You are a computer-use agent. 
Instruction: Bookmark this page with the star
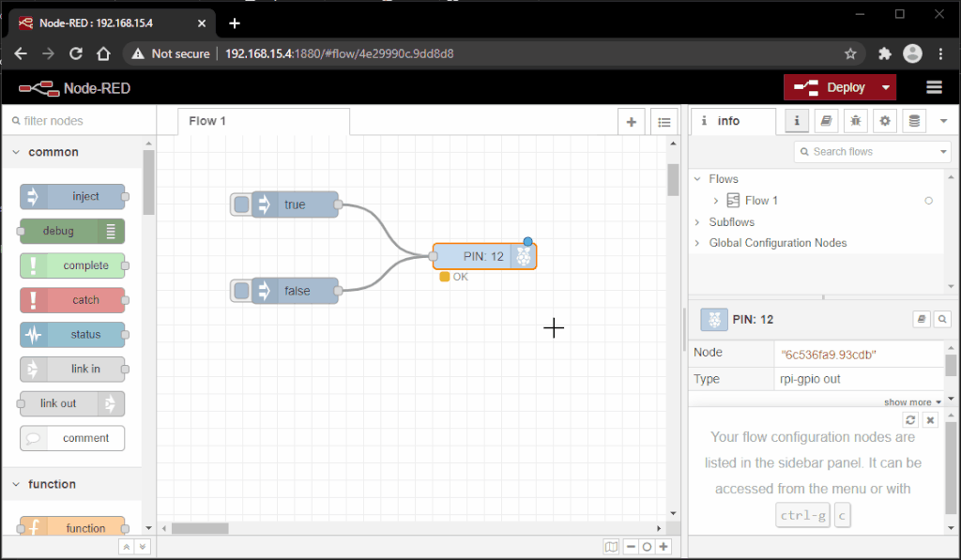tap(850, 53)
